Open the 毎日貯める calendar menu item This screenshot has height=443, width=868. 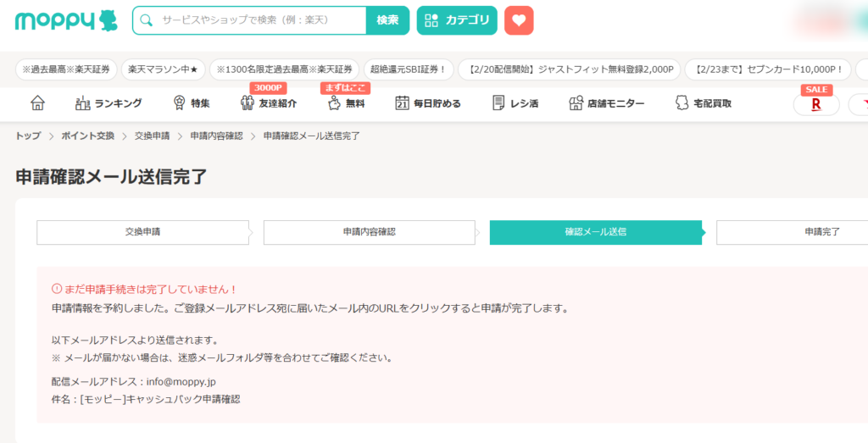[x=428, y=102]
